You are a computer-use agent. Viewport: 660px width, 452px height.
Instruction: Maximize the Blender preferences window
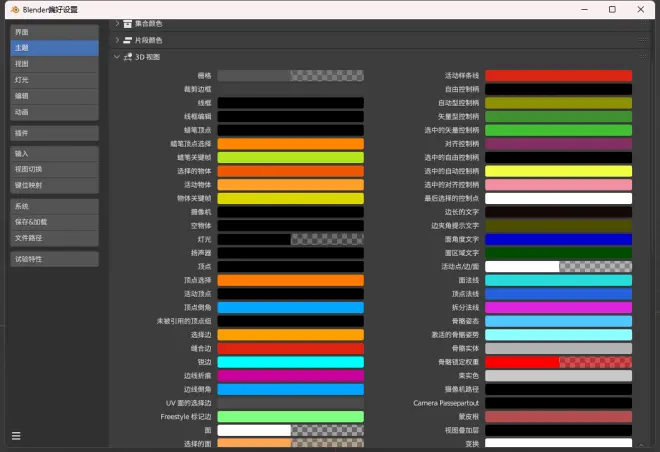[612, 9]
